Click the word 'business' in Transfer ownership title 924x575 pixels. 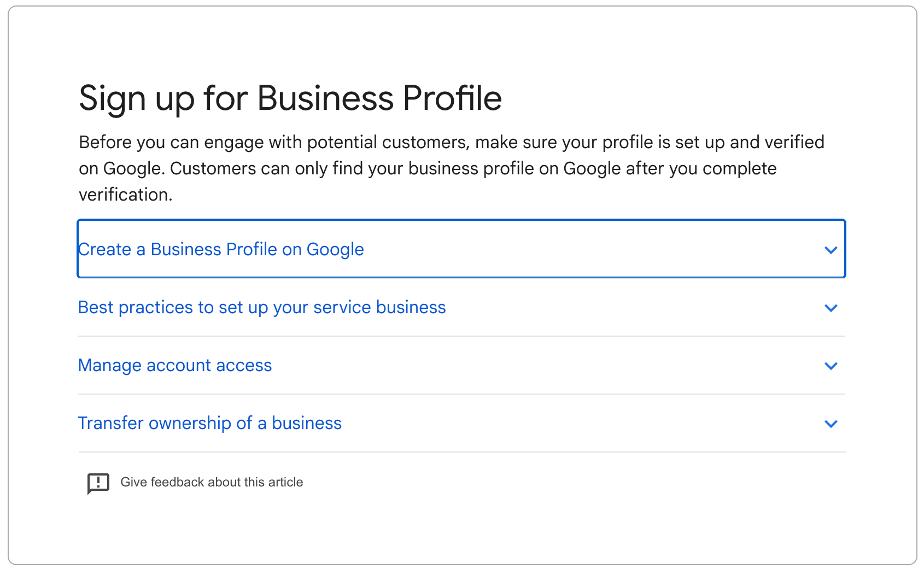coord(306,423)
